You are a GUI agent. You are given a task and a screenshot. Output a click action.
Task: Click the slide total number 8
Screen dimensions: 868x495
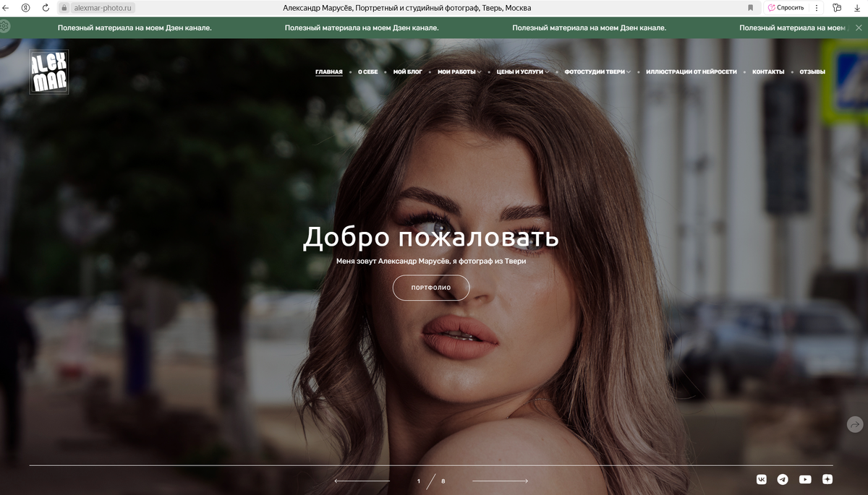tap(443, 481)
